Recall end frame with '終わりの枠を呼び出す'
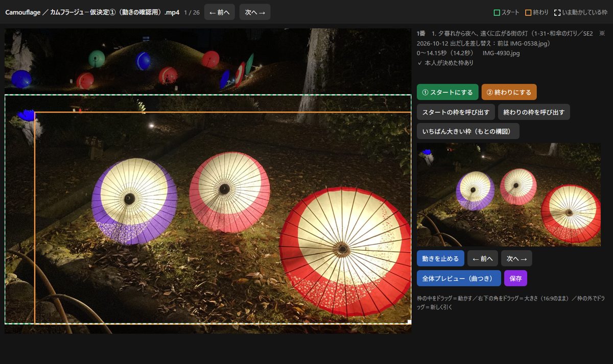The image size is (613, 364). (x=534, y=112)
